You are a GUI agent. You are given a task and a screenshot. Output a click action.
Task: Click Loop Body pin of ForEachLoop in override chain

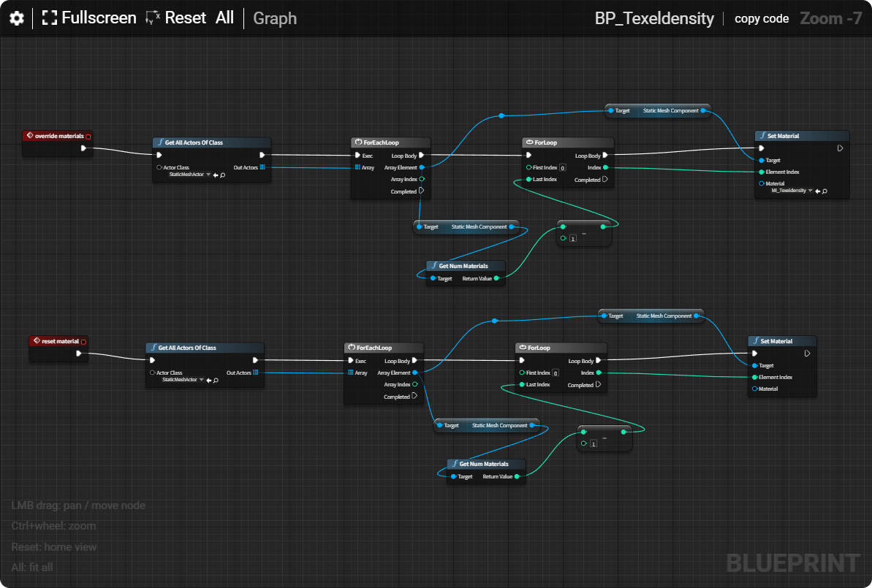(422, 155)
